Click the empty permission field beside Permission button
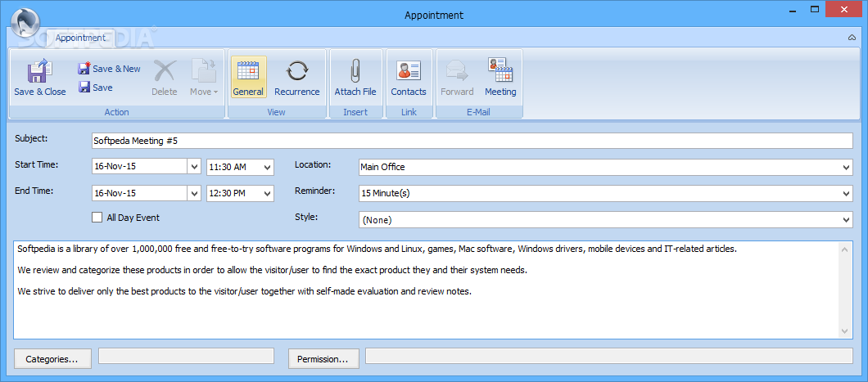This screenshot has width=868, height=382. [609, 356]
